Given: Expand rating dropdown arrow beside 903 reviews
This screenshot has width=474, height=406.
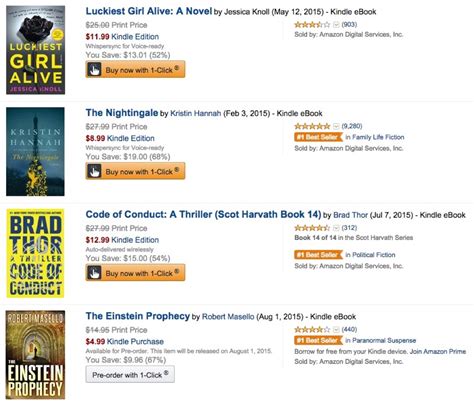Looking at the screenshot, I should click(336, 25).
